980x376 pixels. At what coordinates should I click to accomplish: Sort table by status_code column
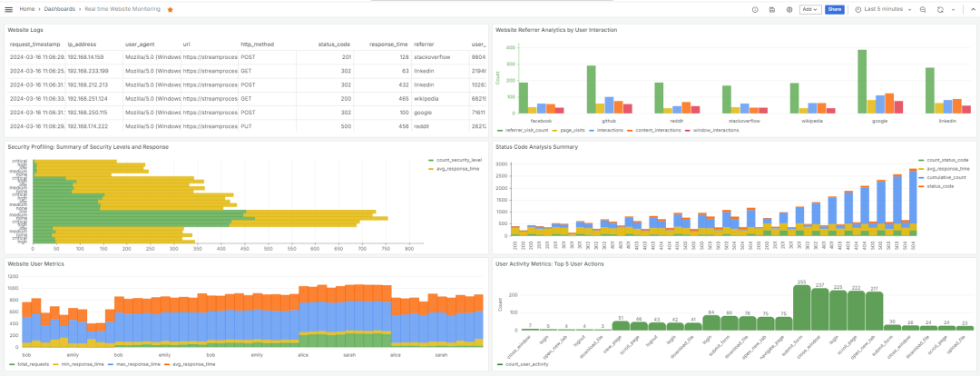334,45
